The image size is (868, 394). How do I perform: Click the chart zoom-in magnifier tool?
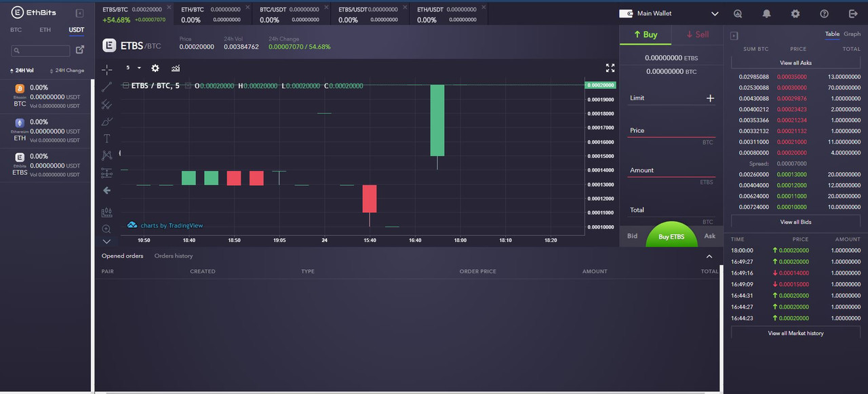click(106, 229)
